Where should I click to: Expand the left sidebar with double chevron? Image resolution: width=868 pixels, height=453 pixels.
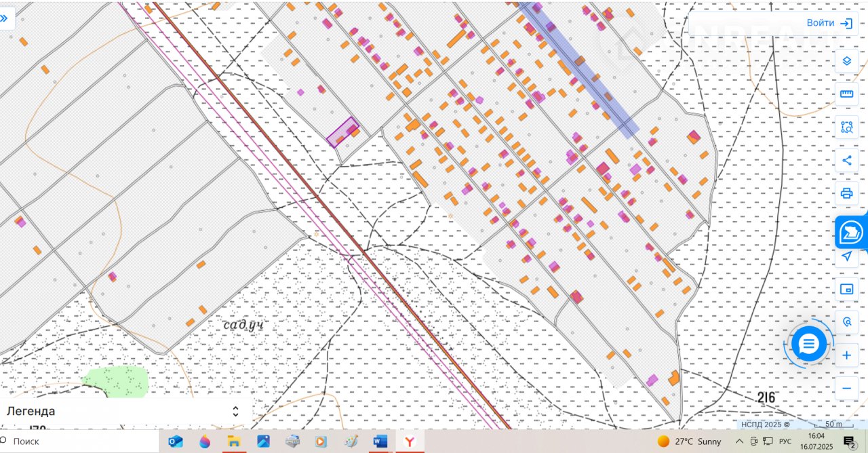coord(5,18)
